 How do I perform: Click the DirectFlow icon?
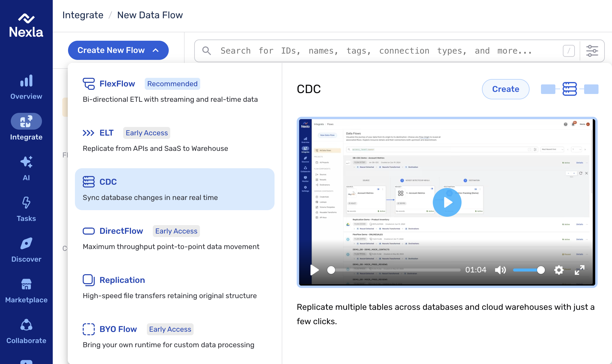(x=89, y=231)
